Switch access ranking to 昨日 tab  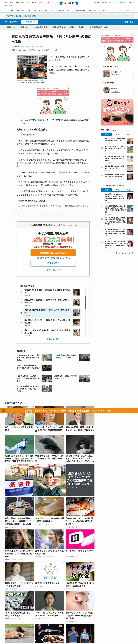pyautogui.click(x=117, y=134)
